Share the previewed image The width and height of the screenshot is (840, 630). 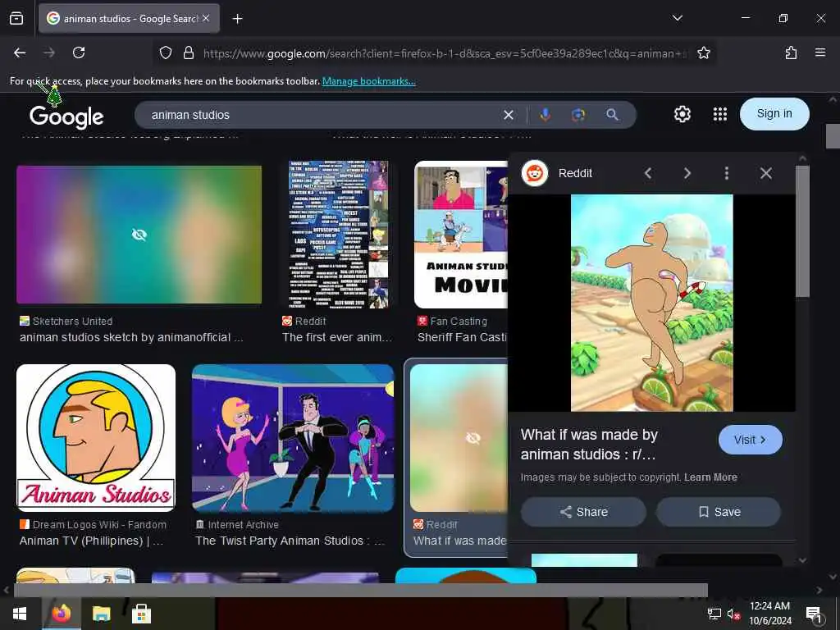(583, 512)
